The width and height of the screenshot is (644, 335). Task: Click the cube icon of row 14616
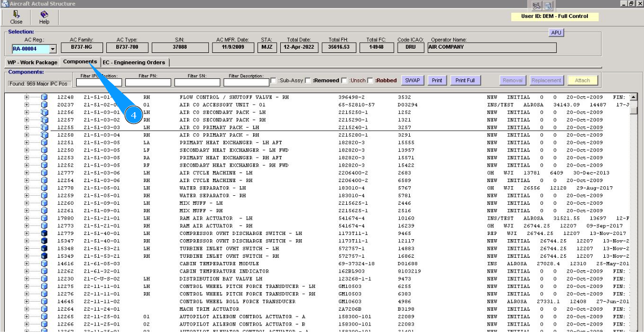(44, 264)
